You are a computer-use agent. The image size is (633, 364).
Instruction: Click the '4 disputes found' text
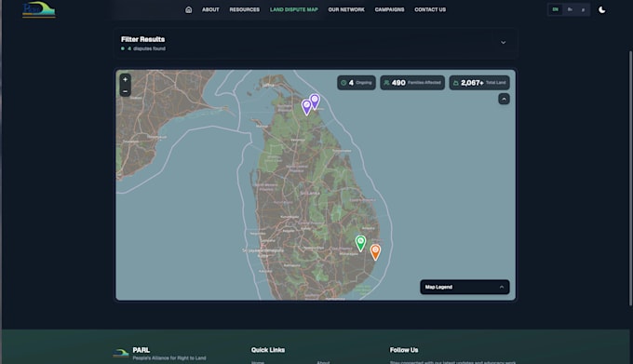click(146, 48)
